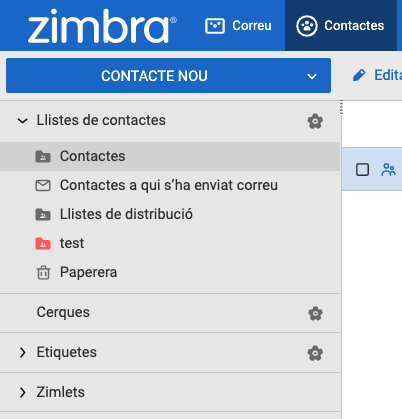Expand the Etiquetes section
The height and width of the screenshot is (419, 402).
tap(22, 352)
